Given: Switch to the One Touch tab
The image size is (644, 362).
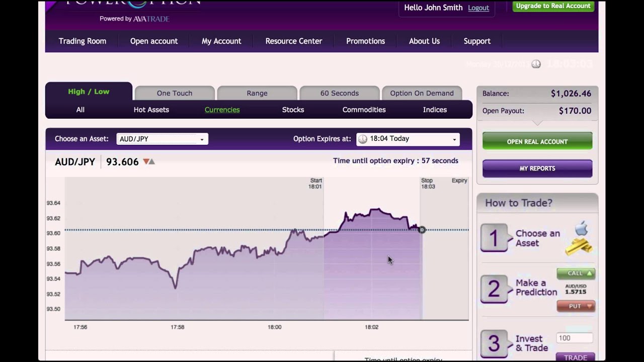Looking at the screenshot, I should click(175, 93).
